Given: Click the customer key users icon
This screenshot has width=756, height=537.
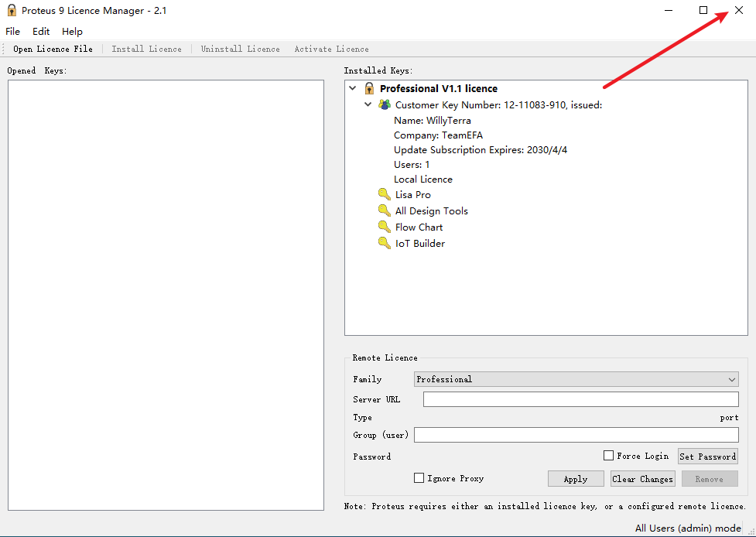Looking at the screenshot, I should [384, 104].
